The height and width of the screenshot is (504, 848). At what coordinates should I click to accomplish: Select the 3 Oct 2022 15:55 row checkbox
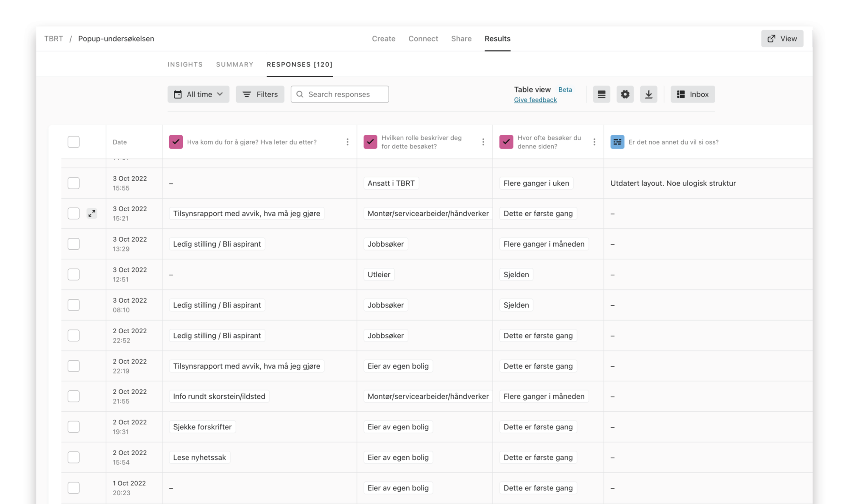(74, 183)
